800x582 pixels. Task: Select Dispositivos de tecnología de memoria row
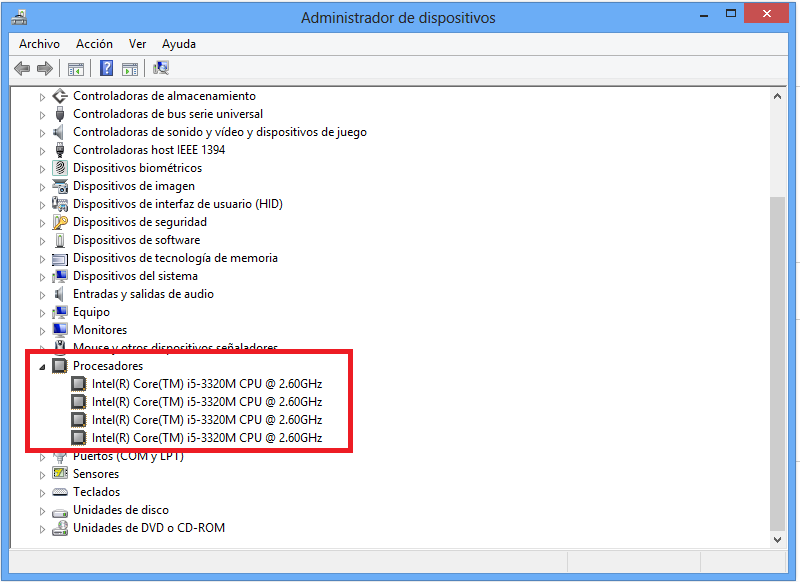click(176, 258)
